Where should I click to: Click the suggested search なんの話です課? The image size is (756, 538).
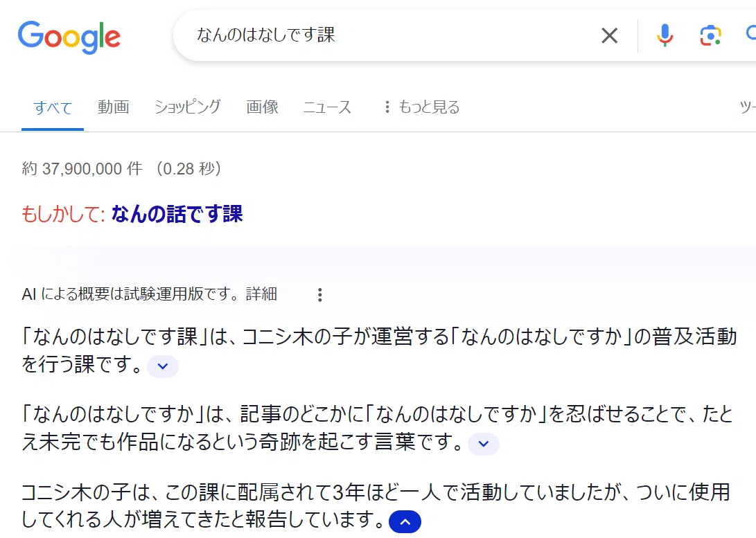[177, 214]
